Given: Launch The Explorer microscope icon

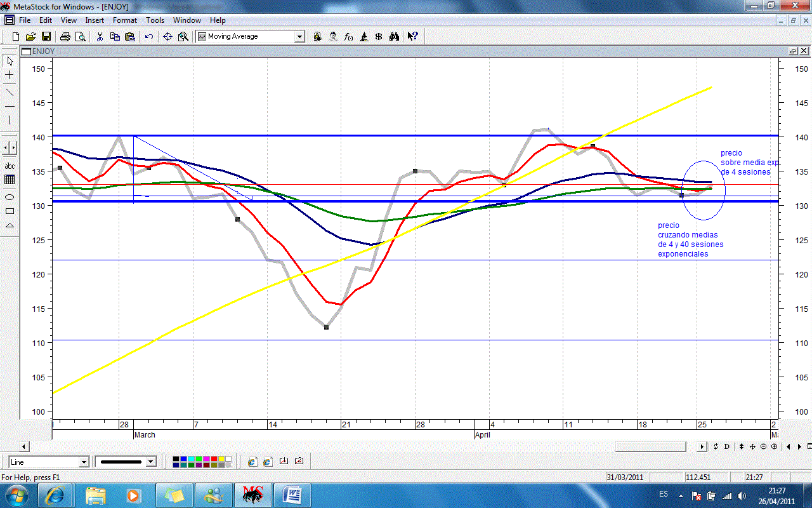Looking at the screenshot, I should (363, 37).
